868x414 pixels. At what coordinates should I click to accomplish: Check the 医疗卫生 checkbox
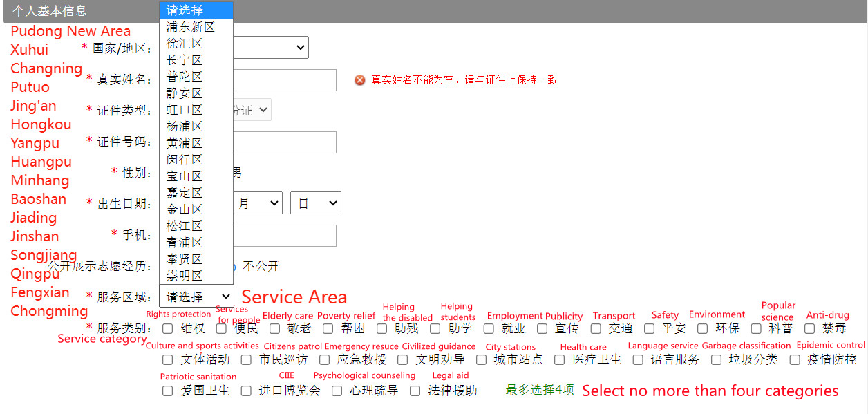(x=559, y=359)
